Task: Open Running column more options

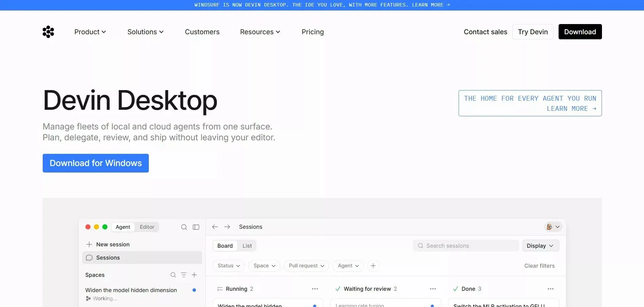Action: [315, 289]
